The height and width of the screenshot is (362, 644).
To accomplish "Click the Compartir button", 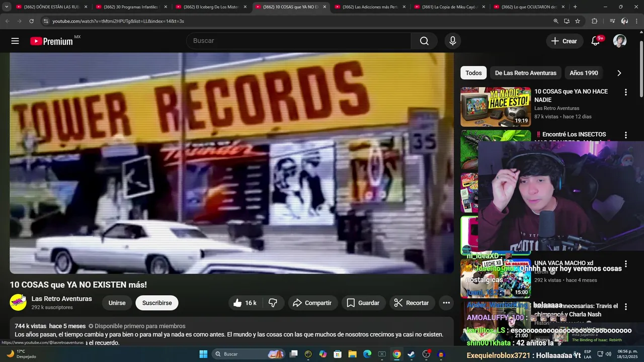I will pos(312,303).
